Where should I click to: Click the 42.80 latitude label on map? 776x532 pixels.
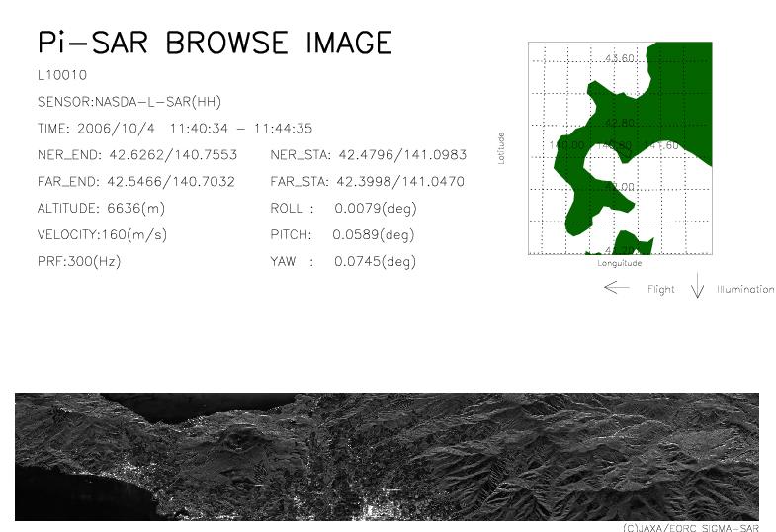click(619, 123)
